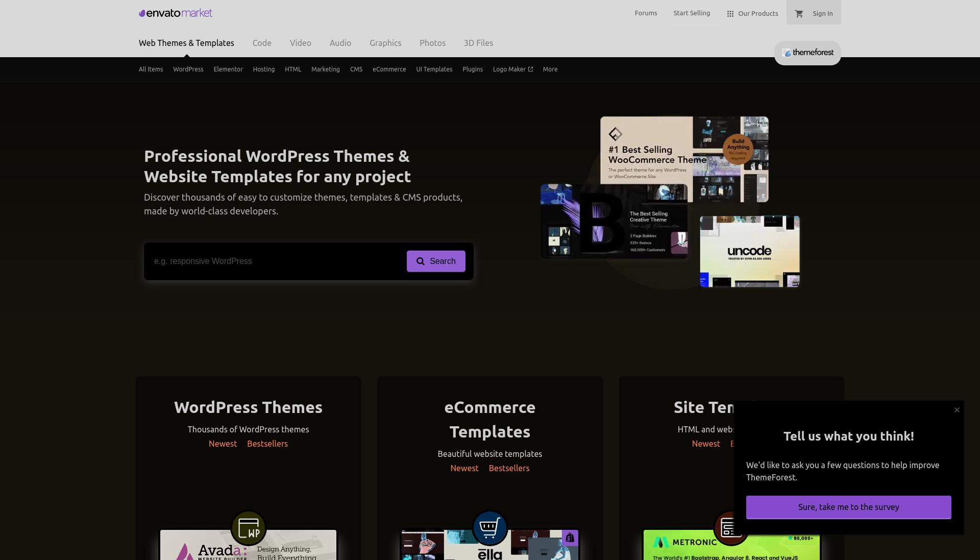Click the Professional WordPress Themes headline

click(x=277, y=166)
